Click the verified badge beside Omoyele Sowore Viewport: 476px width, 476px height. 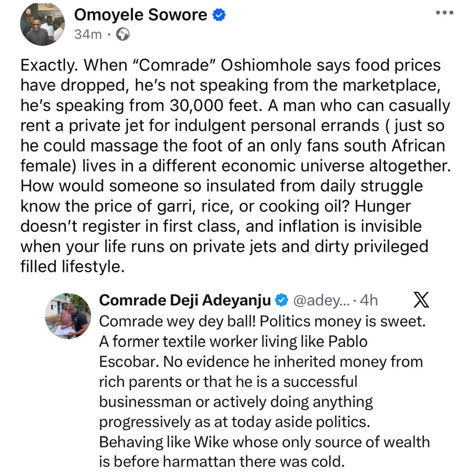pyautogui.click(x=219, y=15)
